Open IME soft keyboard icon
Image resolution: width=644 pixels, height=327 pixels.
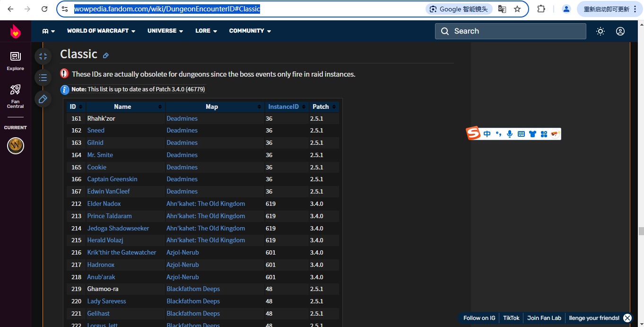(521, 134)
